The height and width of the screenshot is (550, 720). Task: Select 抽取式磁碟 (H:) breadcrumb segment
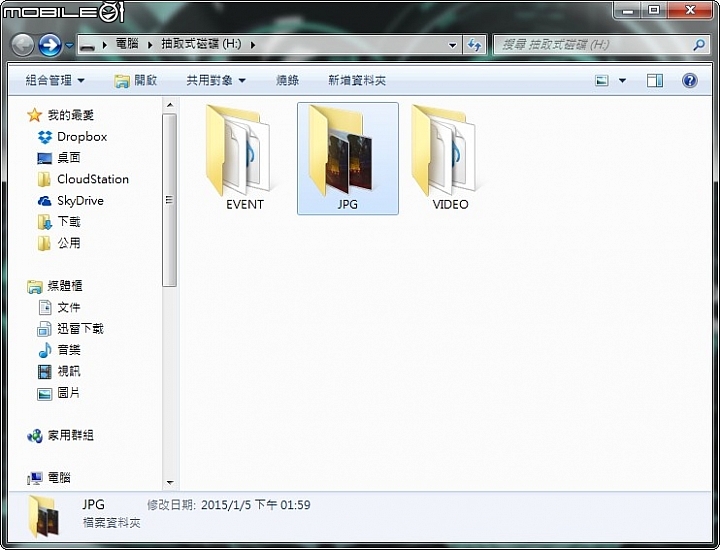pos(201,44)
